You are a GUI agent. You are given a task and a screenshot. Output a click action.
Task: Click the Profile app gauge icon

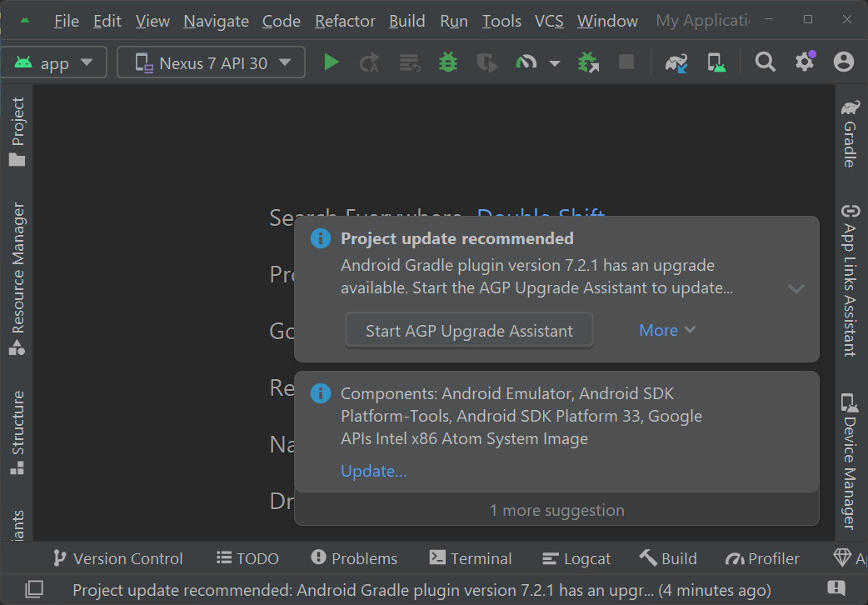tap(526, 62)
